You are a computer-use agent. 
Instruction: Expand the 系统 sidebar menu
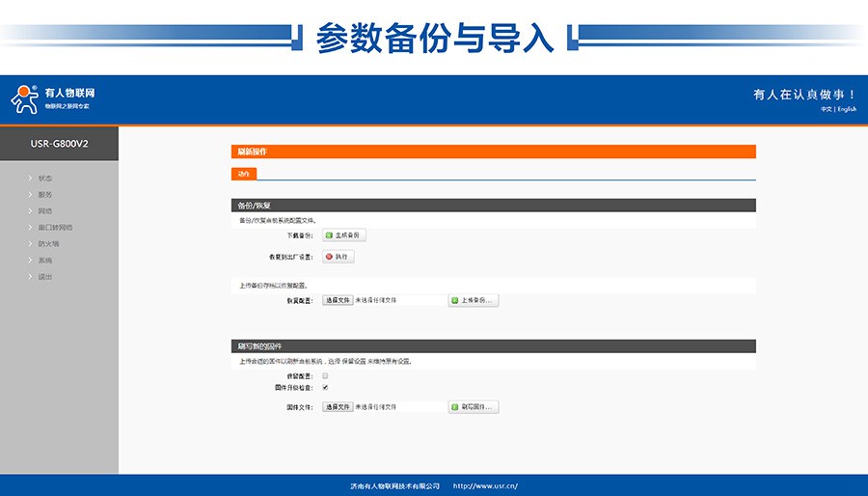[44, 261]
